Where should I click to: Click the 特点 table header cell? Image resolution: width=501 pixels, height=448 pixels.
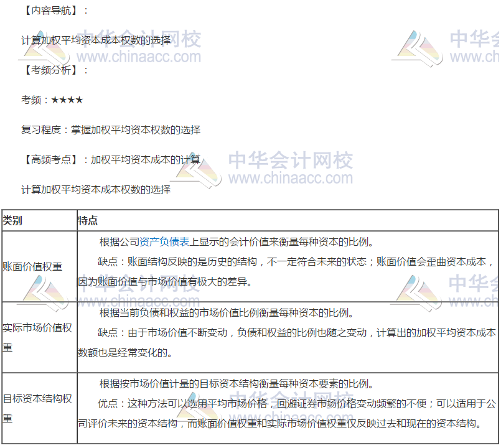[x=288, y=220]
